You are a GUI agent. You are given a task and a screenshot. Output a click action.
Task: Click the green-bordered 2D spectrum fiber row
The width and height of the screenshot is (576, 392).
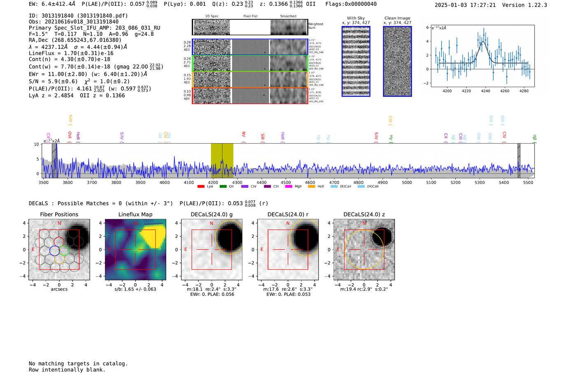pos(250,63)
